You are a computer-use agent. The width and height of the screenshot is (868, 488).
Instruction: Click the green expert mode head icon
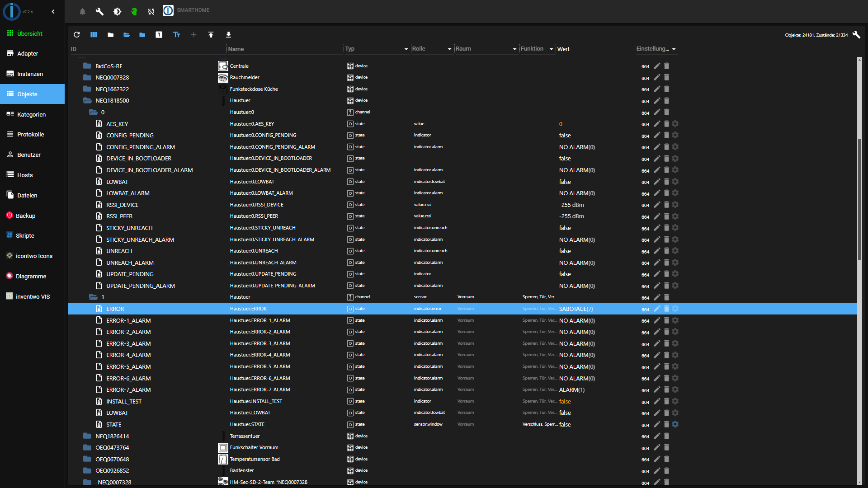pyautogui.click(x=134, y=12)
